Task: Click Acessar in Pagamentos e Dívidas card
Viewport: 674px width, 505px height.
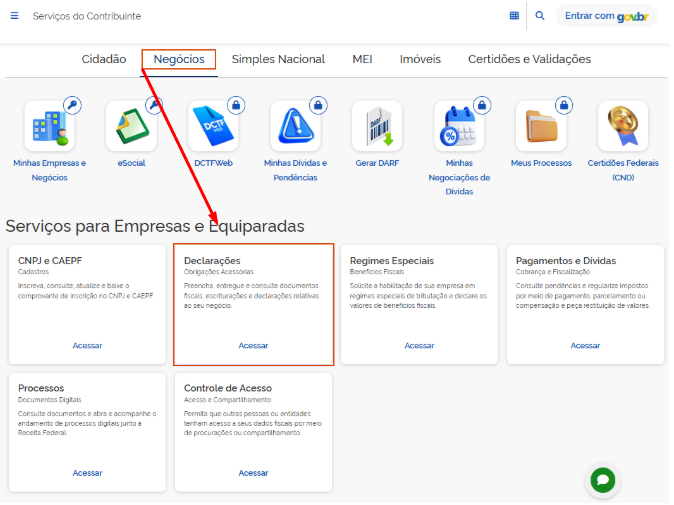Action: (x=585, y=346)
